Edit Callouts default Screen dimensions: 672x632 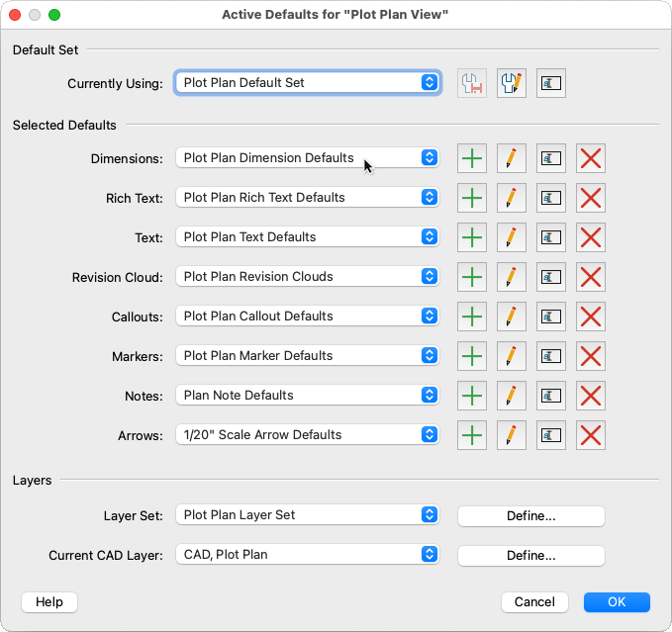pos(512,316)
